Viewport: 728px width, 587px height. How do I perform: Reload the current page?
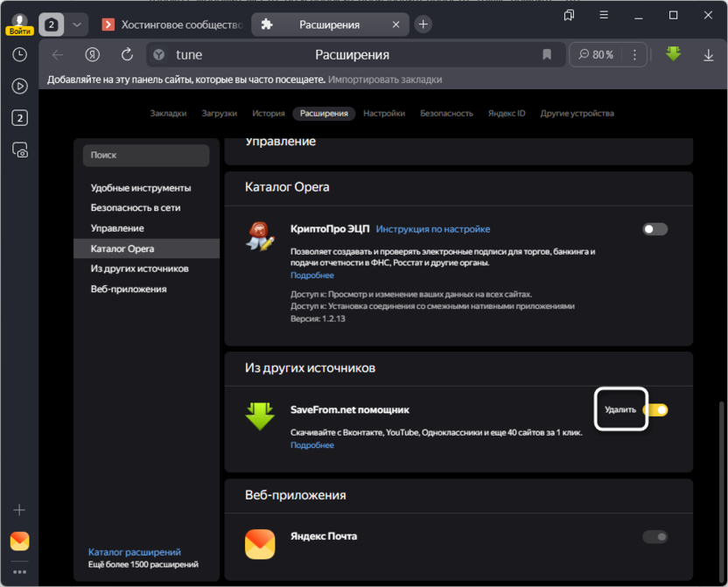click(x=127, y=55)
